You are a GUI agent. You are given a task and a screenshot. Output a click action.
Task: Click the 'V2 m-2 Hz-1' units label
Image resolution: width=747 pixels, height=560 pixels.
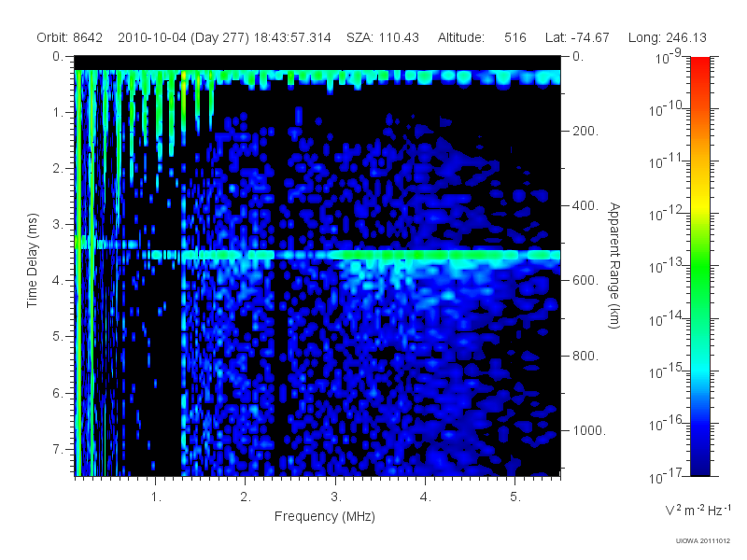click(x=698, y=510)
